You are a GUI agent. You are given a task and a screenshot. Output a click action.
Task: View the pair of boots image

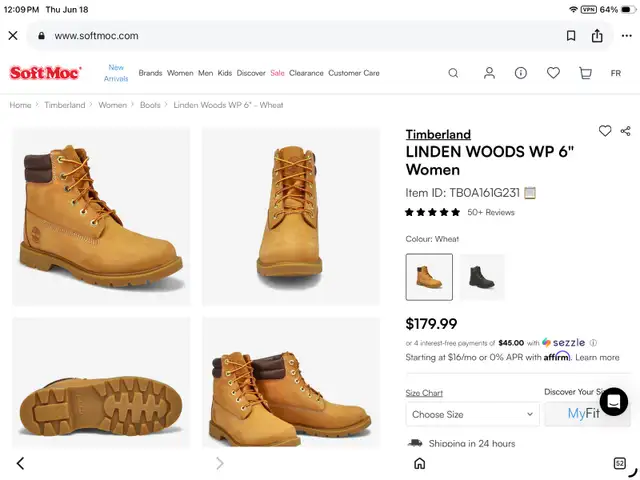(291, 382)
